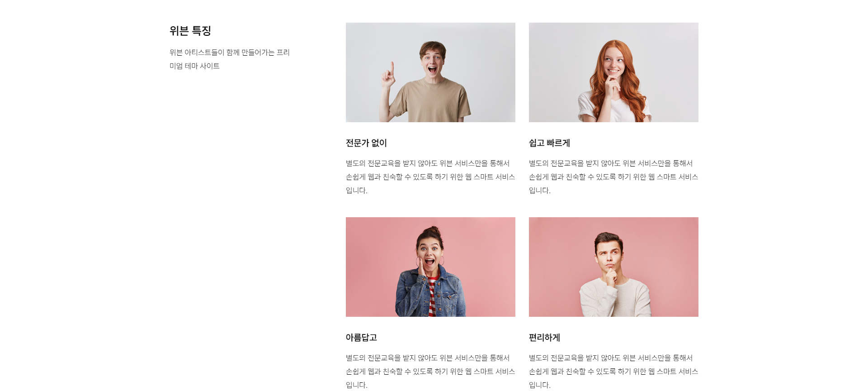Viewport: 868px width, 391px height.
Task: Click the '전문가 없이' heading
Action: [x=366, y=143]
